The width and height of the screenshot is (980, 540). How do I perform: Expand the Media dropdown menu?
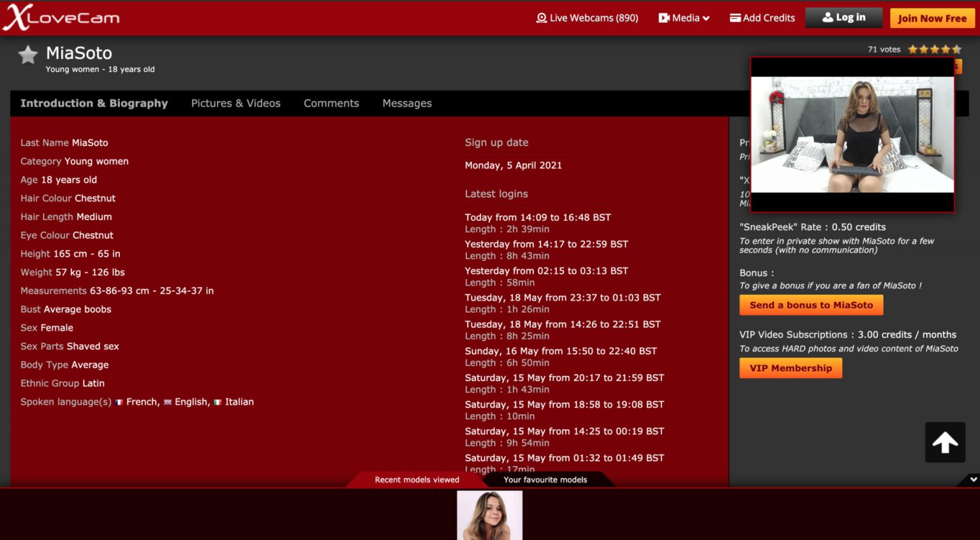tap(684, 18)
